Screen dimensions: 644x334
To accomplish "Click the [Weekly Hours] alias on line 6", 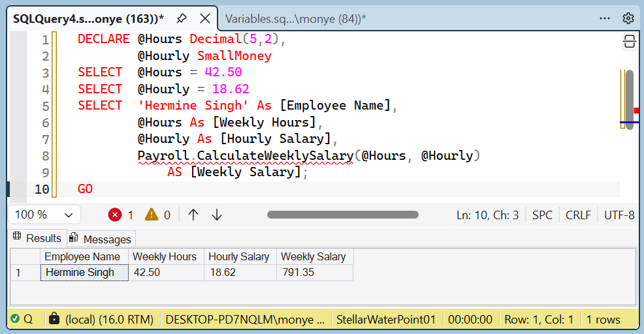I will tap(264, 122).
